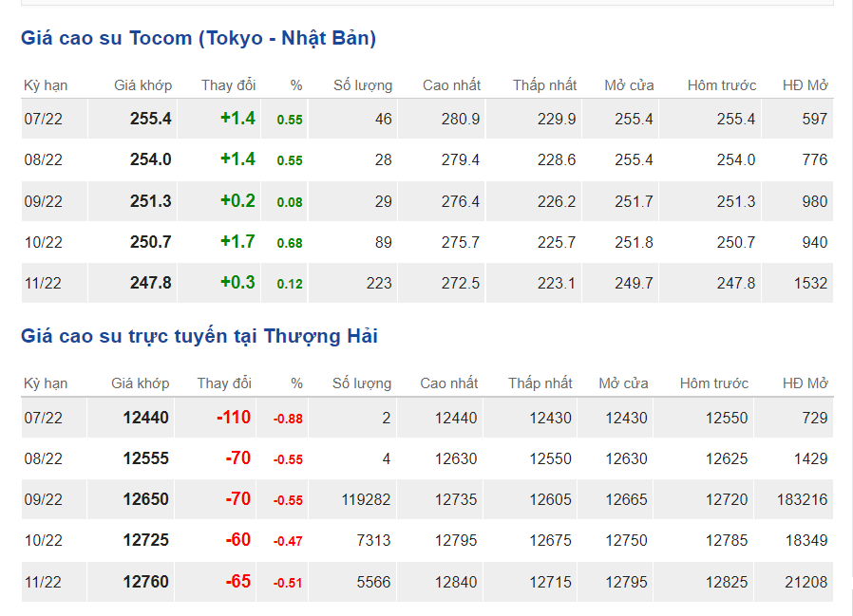The image size is (853, 616).
Task: Click the highest price 280.9 in Tocom table
Action: coord(461,120)
